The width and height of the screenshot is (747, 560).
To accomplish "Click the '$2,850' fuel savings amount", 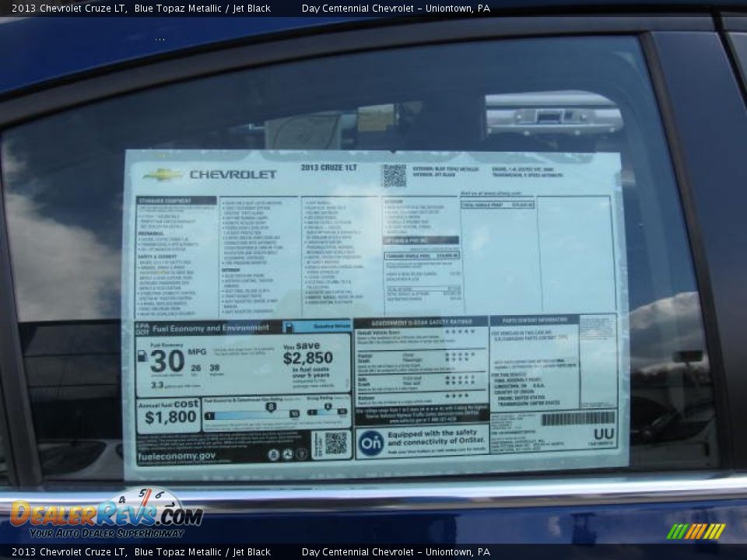I will [308, 358].
